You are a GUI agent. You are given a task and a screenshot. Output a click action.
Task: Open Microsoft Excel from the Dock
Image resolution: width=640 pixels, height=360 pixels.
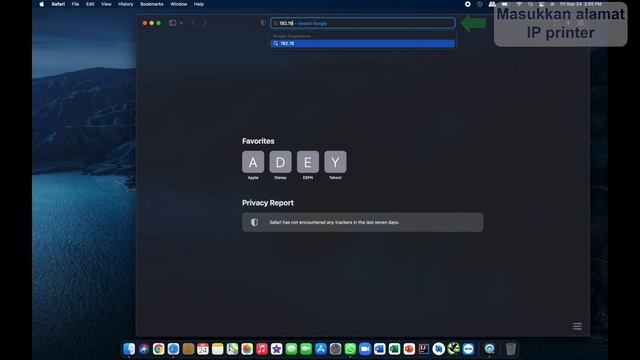coord(394,349)
